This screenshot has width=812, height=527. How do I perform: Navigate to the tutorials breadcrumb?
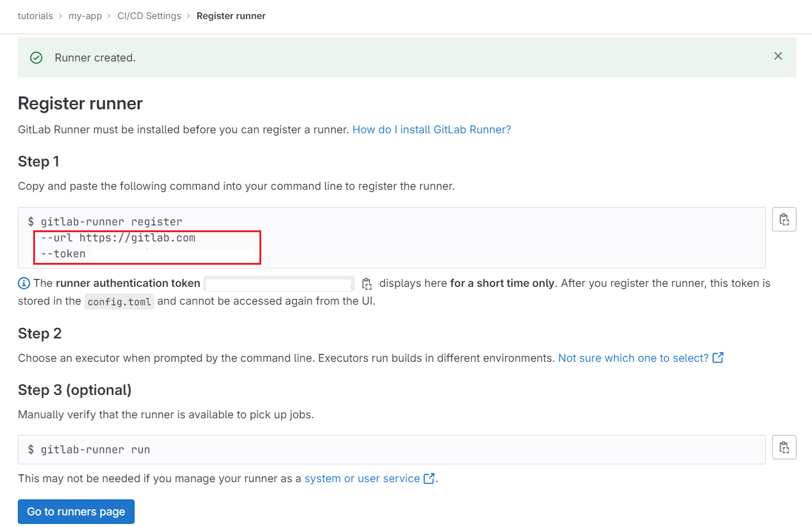35,15
